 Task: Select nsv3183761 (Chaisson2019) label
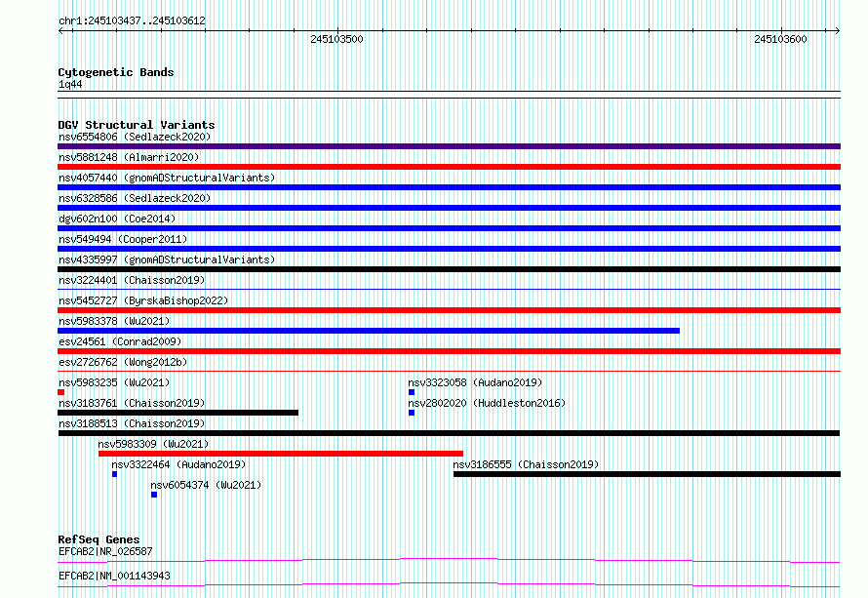132,403
